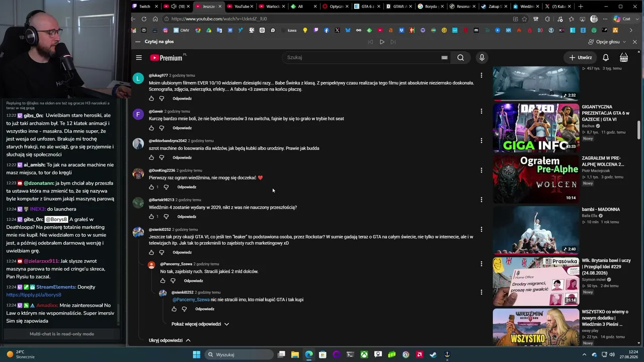The height and width of the screenshot is (362, 644).
Task: Switch to the Warlock browser tab
Action: [x=273, y=7]
